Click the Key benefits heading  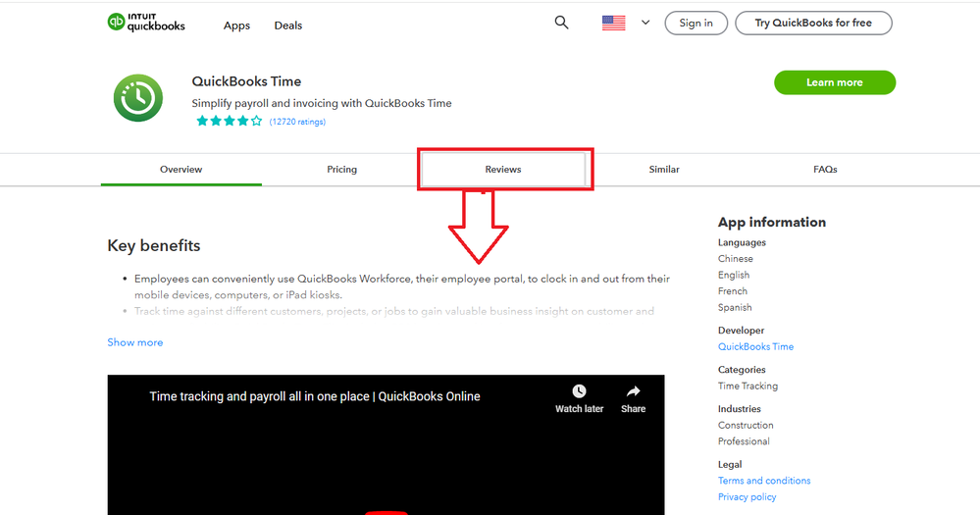pyautogui.click(x=154, y=245)
